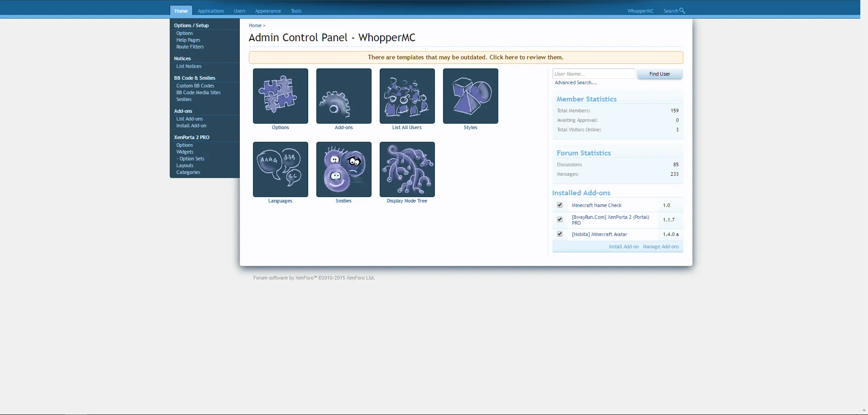The height and width of the screenshot is (415, 868).
Task: Open the Applications tab
Action: point(211,11)
